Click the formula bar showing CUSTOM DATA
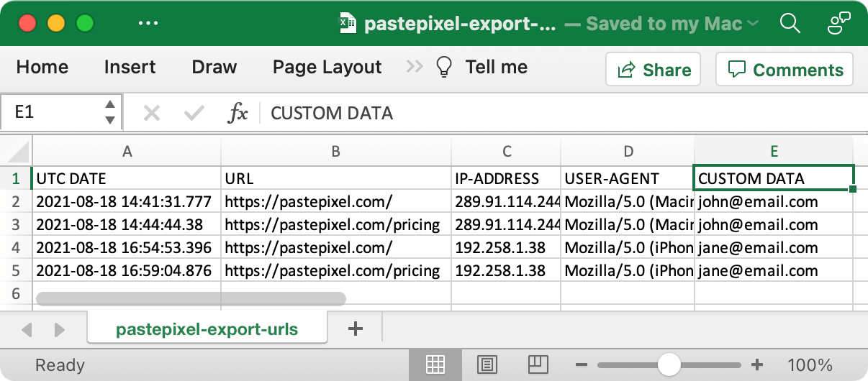Viewport: 868px width, 381px height. [565, 113]
